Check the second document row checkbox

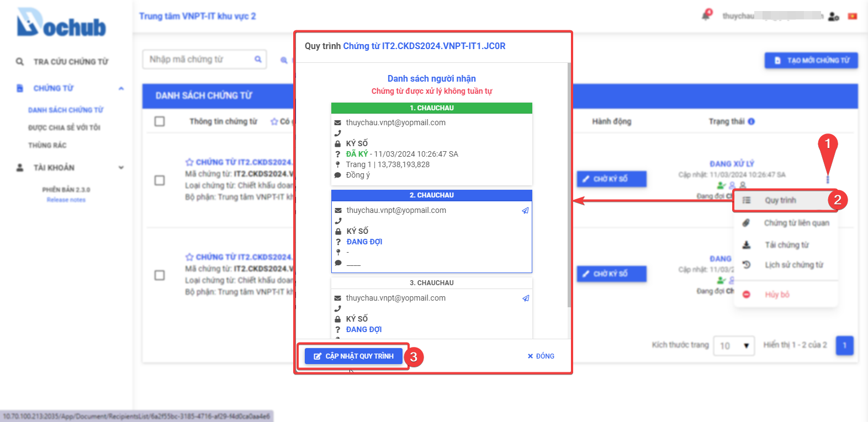coord(160,275)
